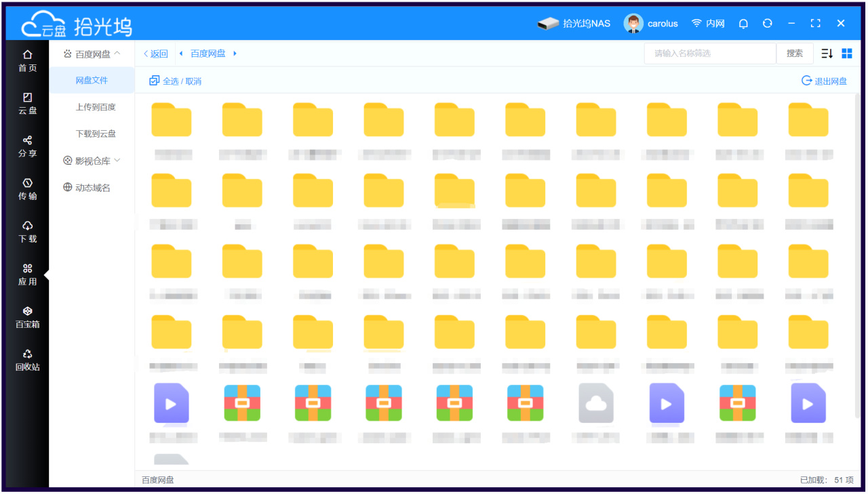Click the 百度网盘 breadcrumb path item
This screenshot has height=494, width=868.
[208, 54]
